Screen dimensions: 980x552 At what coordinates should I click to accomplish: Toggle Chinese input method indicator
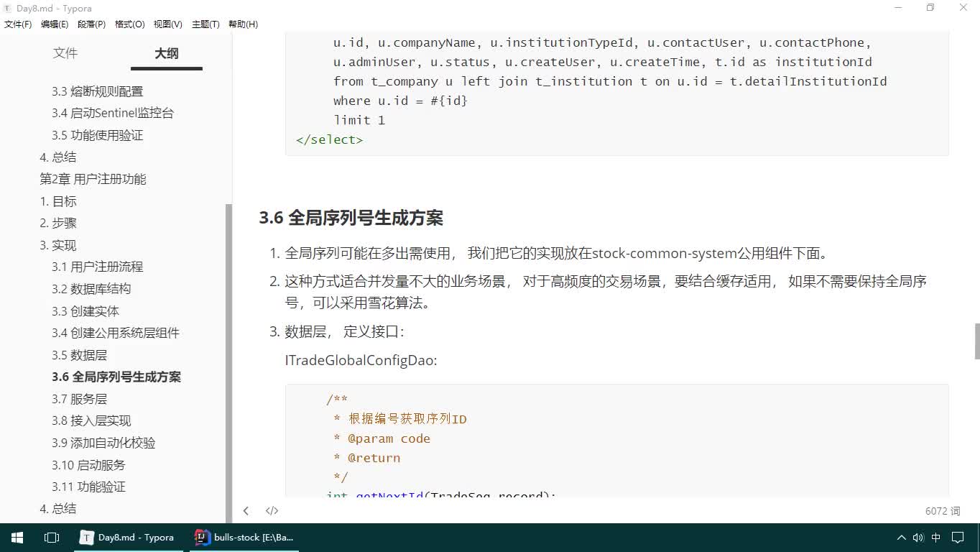pyautogui.click(x=936, y=537)
